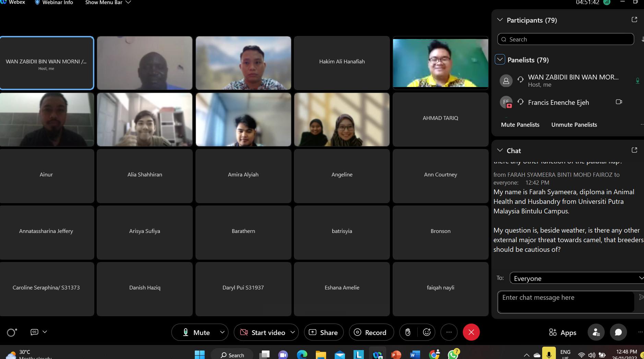Open the video options arrow beside Start video
This screenshot has height=359, width=644.
tap(293, 332)
